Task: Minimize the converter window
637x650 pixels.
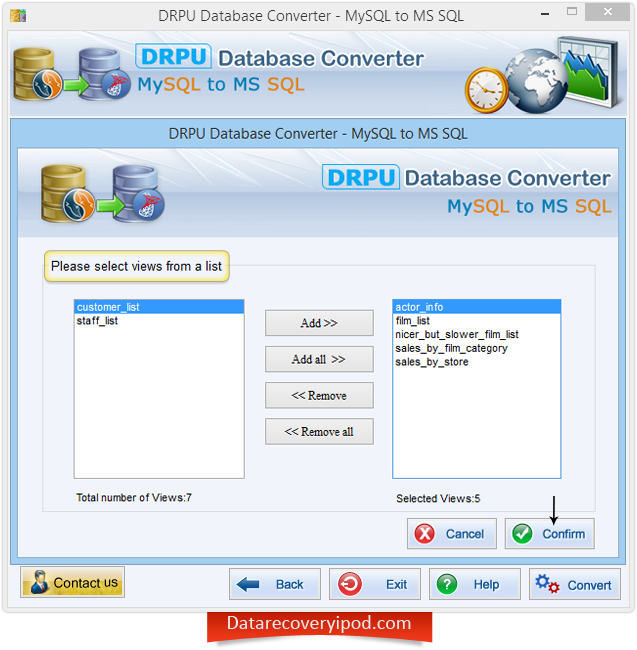Action: [x=545, y=14]
